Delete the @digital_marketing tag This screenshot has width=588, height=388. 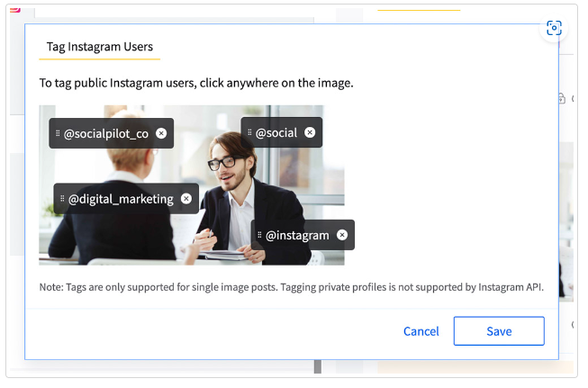point(186,199)
